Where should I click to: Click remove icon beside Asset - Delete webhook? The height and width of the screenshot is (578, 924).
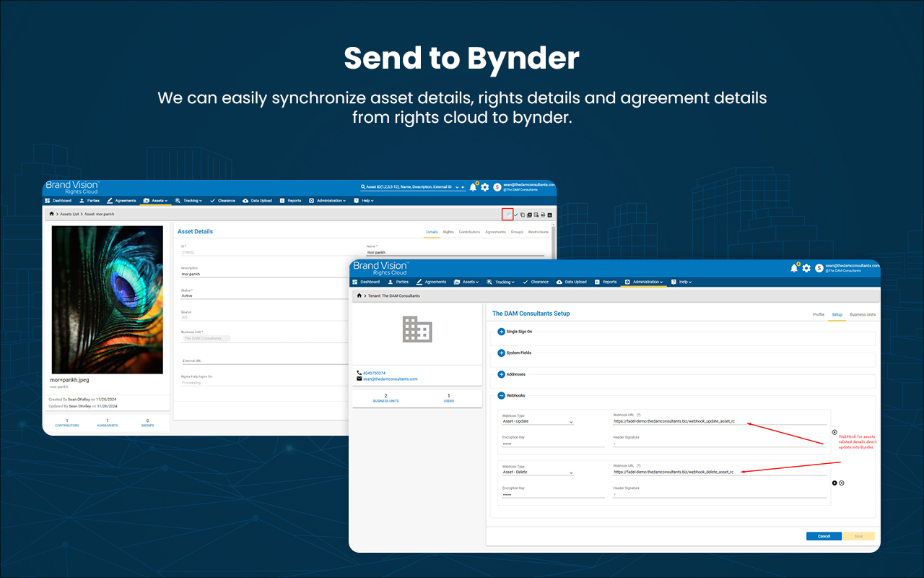tap(842, 483)
